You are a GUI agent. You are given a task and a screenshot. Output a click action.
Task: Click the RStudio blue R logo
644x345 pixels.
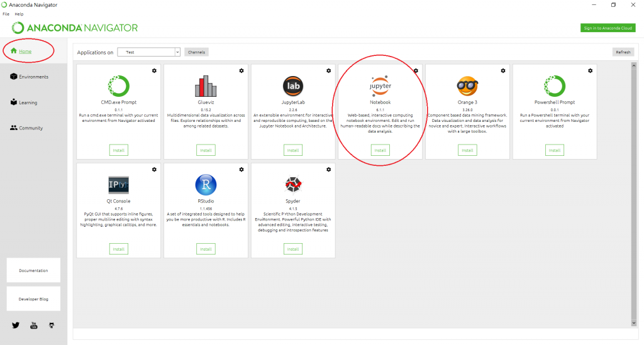(206, 185)
